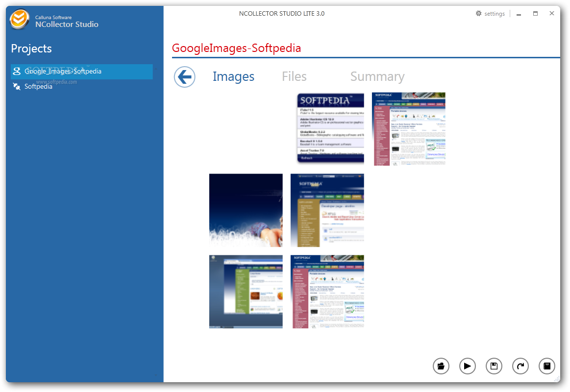Open the Developer page thumbnail
Viewport: 570px width, 392px height.
click(x=327, y=210)
